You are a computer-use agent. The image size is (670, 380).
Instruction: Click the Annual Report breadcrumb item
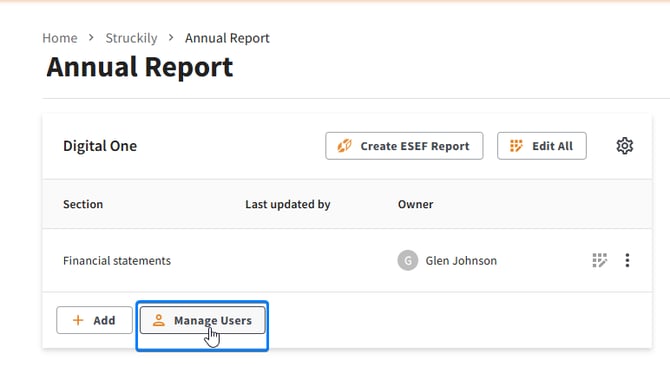(227, 38)
